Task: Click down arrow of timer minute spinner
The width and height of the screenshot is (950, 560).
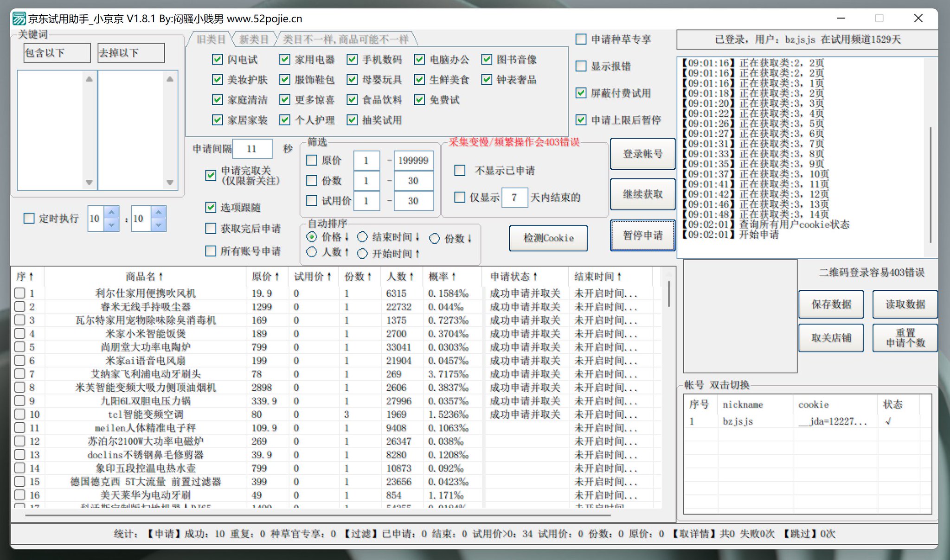Action: [159, 225]
